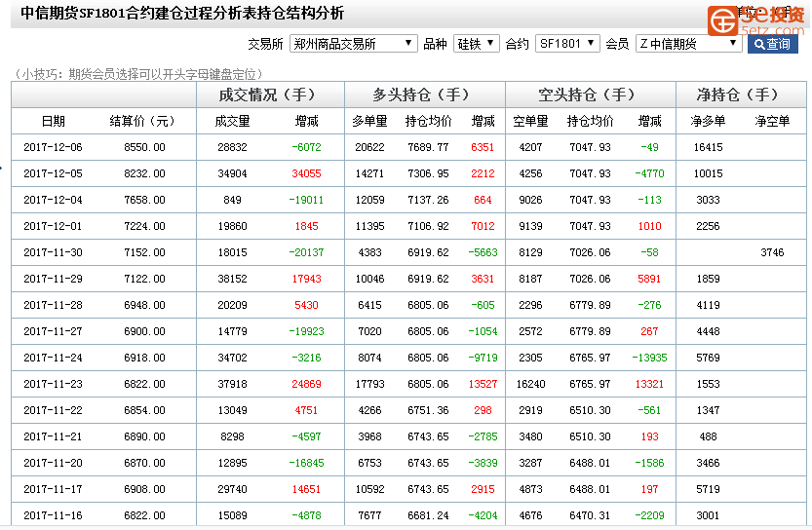Viewport: 812px width, 530px height.
Task: Click the 净持仓（手） group header
Action: tap(738, 95)
